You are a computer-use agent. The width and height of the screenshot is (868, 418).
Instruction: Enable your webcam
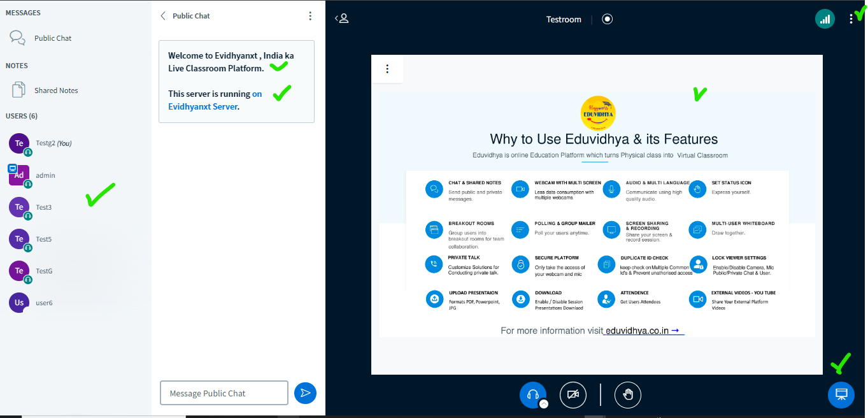tap(573, 394)
